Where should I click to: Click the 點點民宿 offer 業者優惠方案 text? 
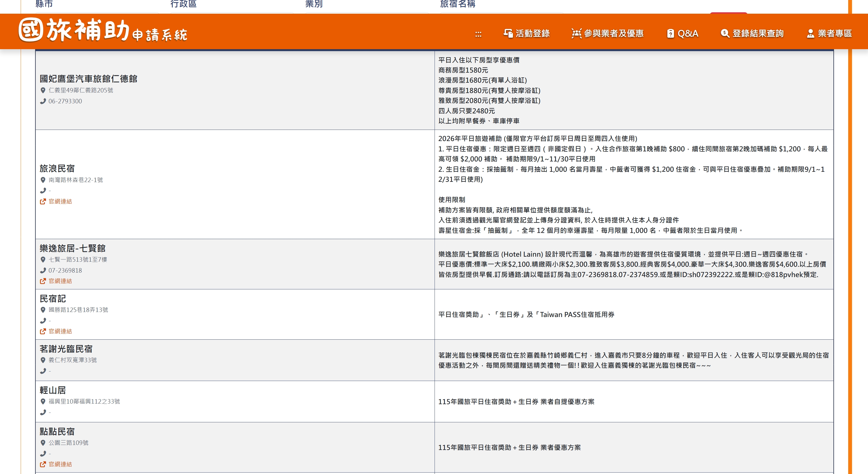click(509, 447)
